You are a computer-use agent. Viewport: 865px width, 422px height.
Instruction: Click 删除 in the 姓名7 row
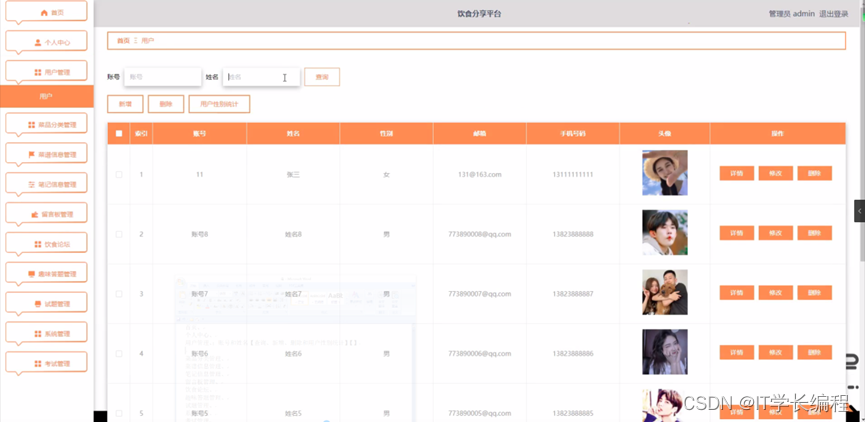click(x=815, y=292)
